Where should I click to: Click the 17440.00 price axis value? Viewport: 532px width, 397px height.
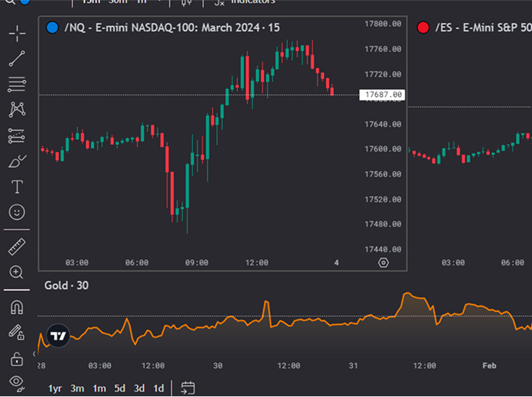point(383,249)
